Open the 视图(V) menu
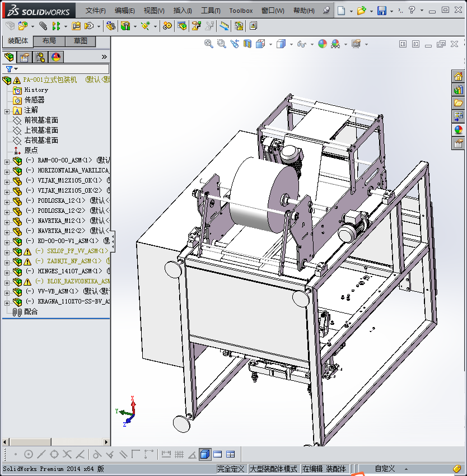Viewport: 467px width, 476px height. coord(154,11)
